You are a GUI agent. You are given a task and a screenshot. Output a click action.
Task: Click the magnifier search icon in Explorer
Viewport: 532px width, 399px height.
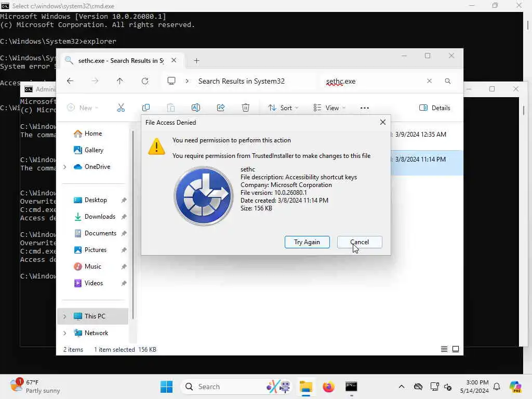tap(448, 81)
